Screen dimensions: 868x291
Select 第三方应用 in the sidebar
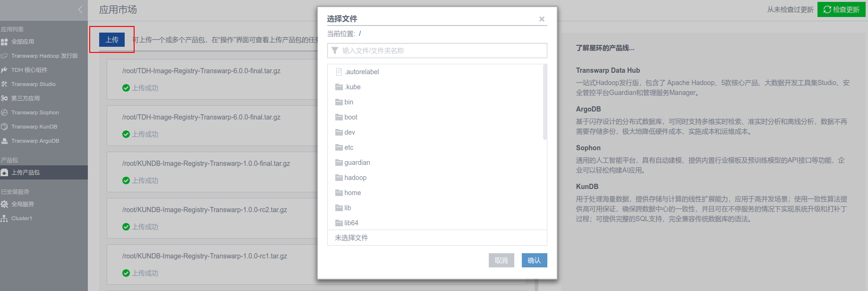tap(26, 98)
